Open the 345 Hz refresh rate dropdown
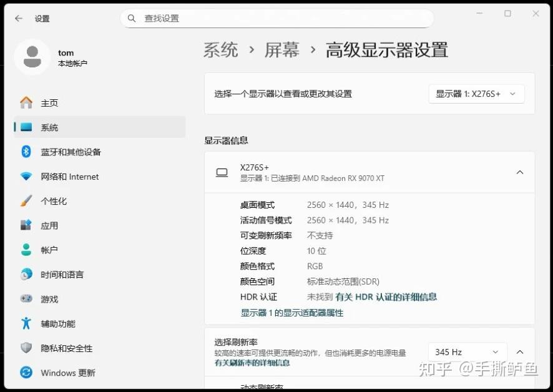Image resolution: width=553 pixels, height=392 pixels. pos(467,352)
